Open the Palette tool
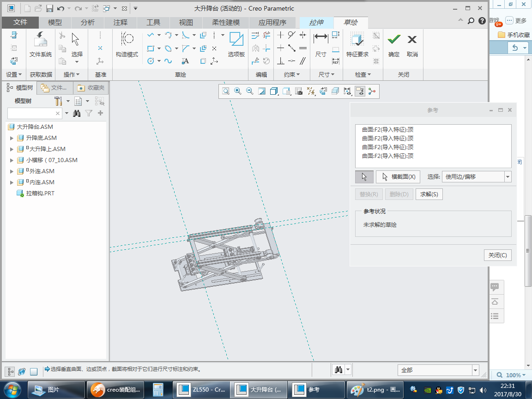Viewport: 532px width, 399px height. pyautogui.click(x=236, y=39)
